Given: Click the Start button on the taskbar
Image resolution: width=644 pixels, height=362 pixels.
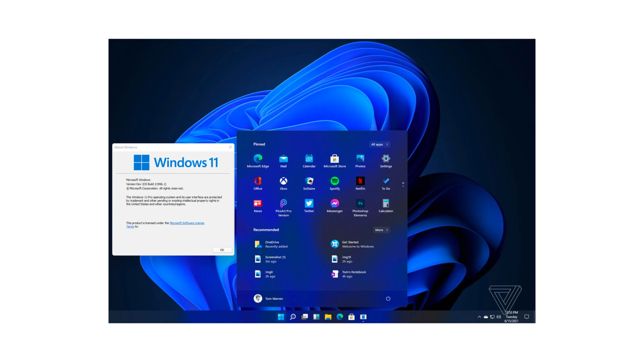Looking at the screenshot, I should tap(281, 317).
